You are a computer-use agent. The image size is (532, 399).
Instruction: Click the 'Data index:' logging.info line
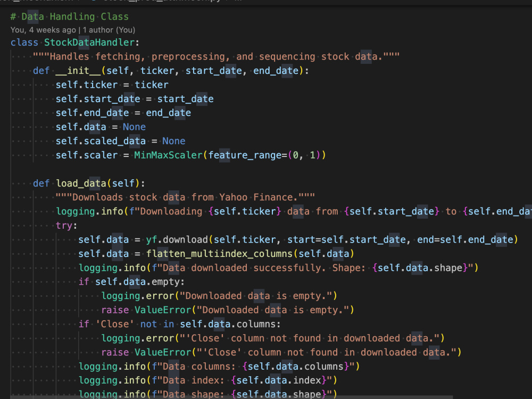[x=208, y=380]
